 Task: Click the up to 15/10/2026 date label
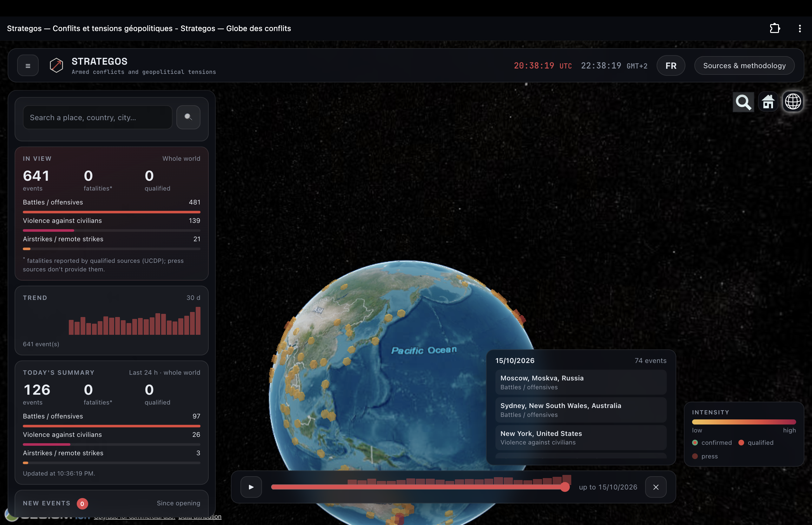click(x=608, y=487)
